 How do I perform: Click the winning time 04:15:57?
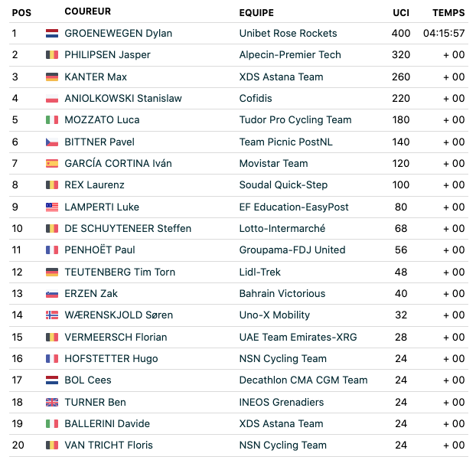tap(444, 34)
